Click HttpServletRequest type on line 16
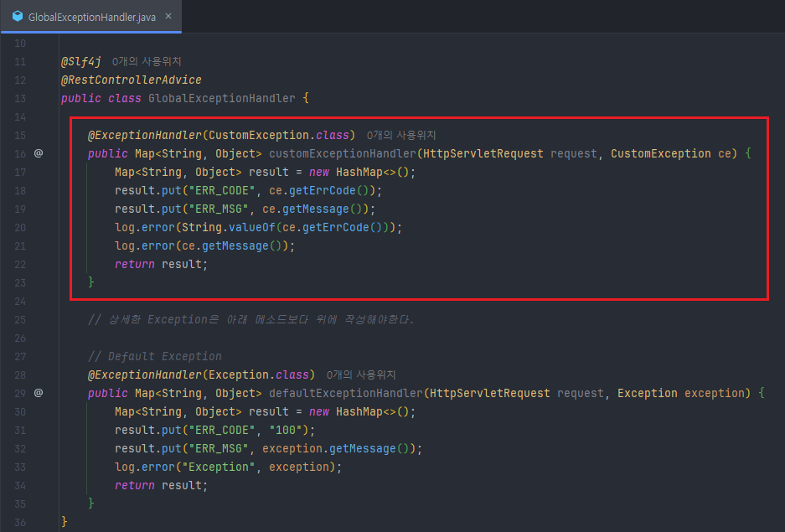785x532 pixels. click(x=483, y=153)
